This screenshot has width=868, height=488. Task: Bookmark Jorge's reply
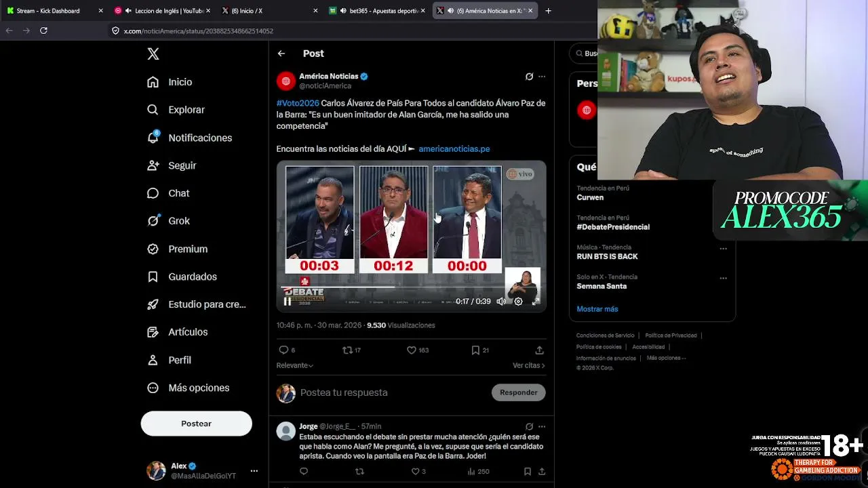(x=527, y=472)
